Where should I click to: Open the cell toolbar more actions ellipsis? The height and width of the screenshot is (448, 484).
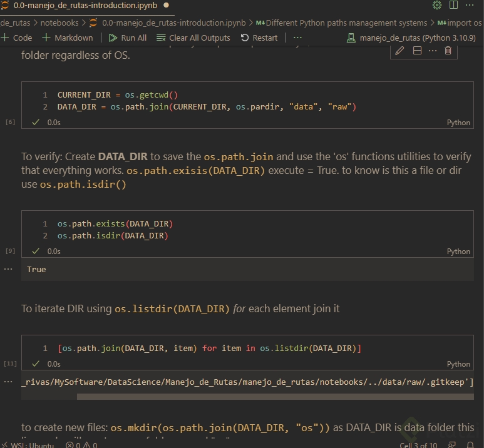click(x=433, y=51)
